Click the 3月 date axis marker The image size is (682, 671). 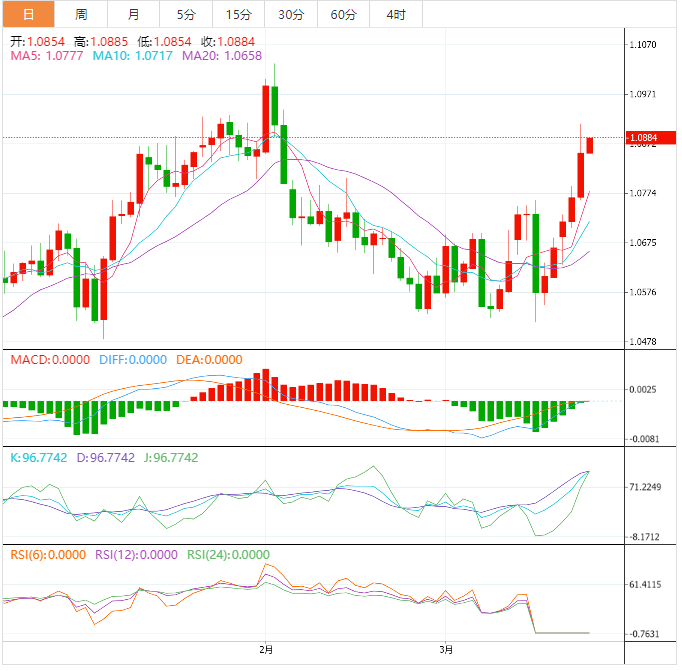point(447,649)
